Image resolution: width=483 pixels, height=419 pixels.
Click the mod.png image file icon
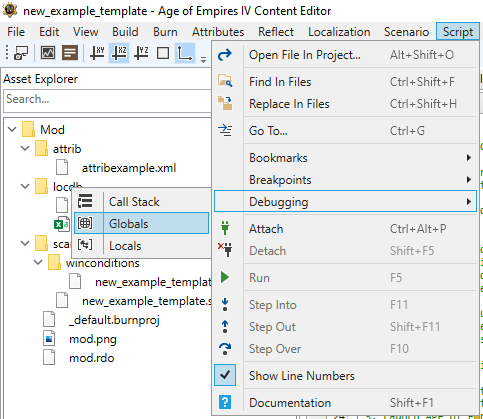tap(49, 339)
